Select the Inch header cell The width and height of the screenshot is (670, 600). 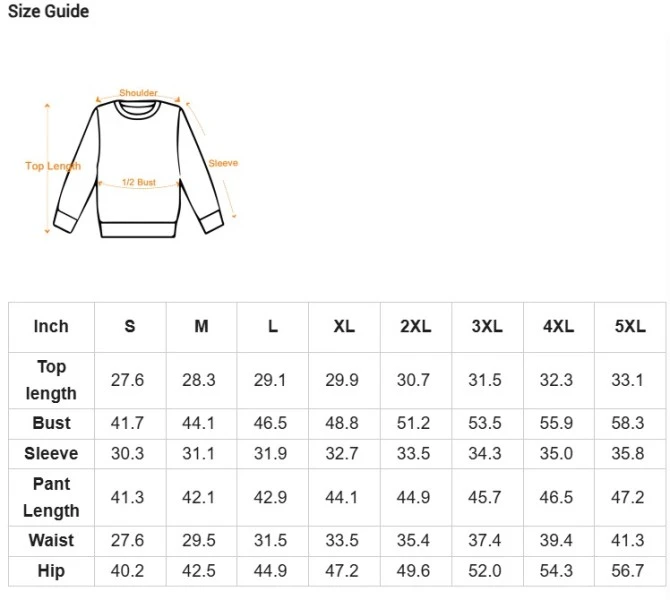51,326
